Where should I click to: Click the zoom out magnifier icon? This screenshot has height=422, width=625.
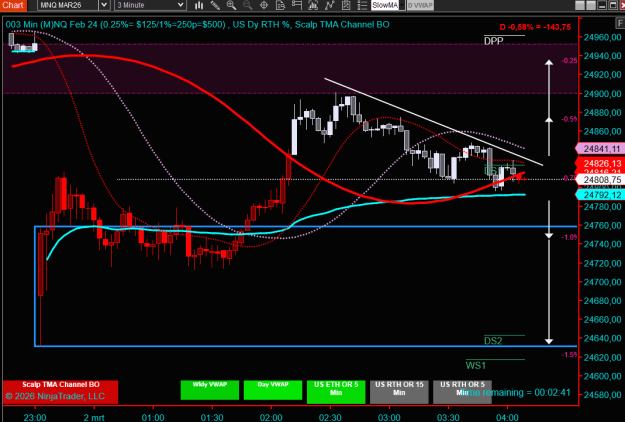[248, 5]
